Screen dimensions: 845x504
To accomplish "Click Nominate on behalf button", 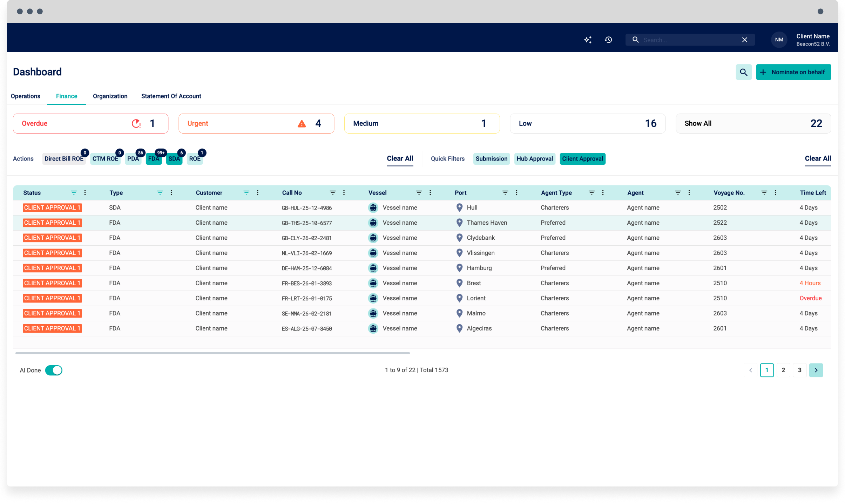I will click(x=793, y=72).
